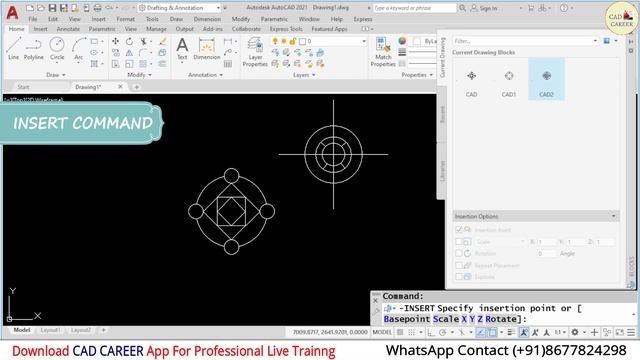Click the Stretch tool icon
This screenshot has width=640, height=360.
pyautogui.click(x=116, y=64)
